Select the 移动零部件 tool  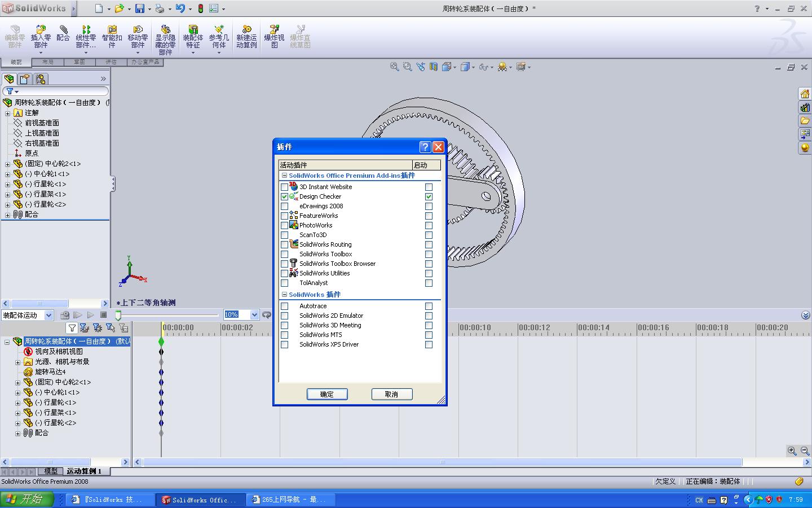tap(138, 37)
